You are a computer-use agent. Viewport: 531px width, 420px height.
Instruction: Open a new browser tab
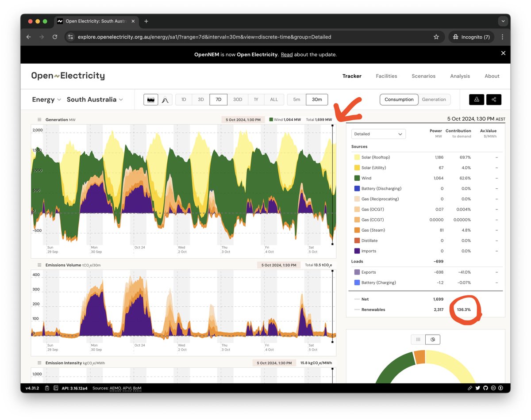146,21
